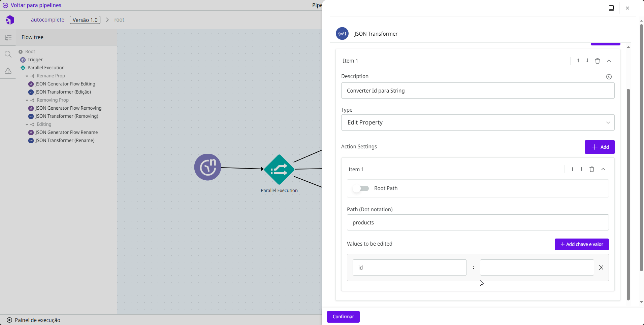Click the empty value field beside id

pos(537,267)
